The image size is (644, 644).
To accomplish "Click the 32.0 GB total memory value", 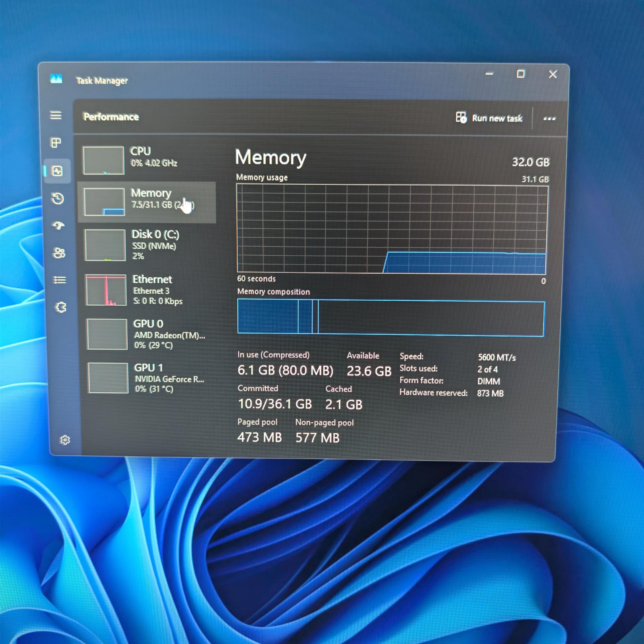I will (x=531, y=162).
